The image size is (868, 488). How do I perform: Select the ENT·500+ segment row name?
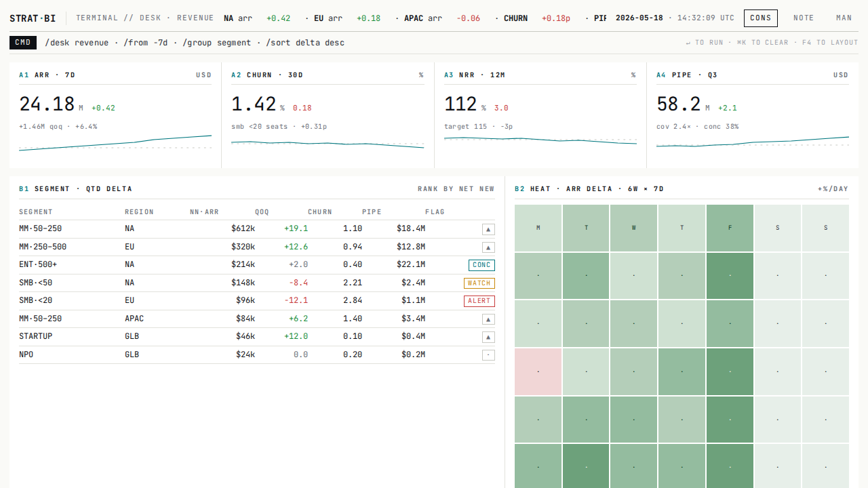click(38, 264)
